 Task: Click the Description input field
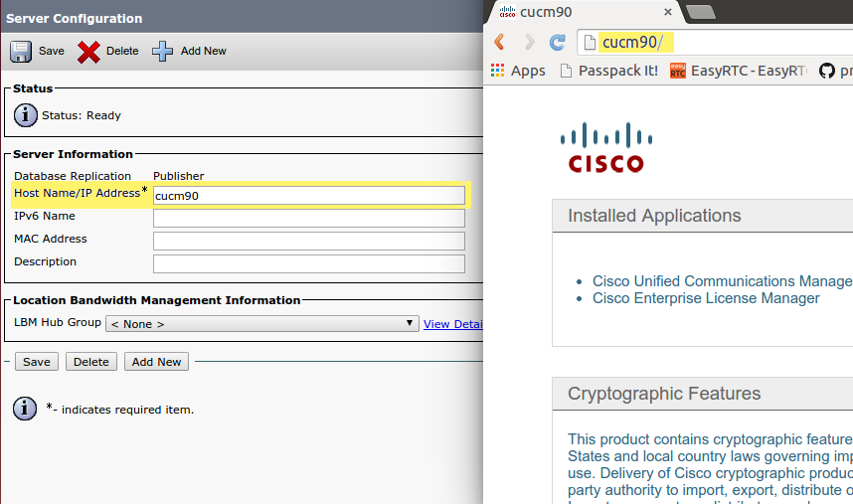309,263
